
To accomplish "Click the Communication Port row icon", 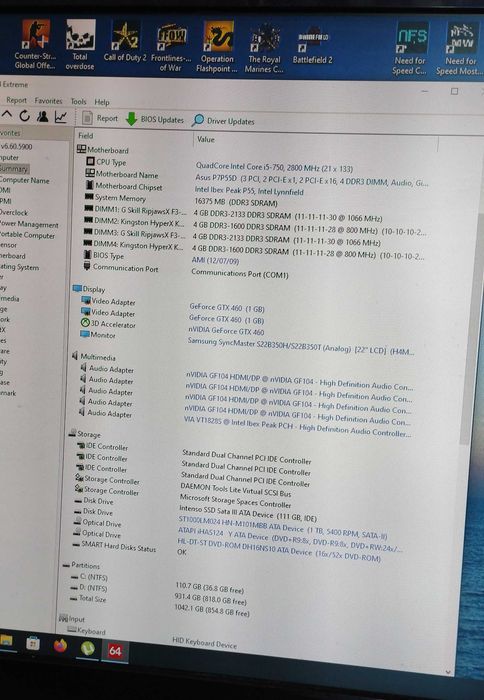I will (x=87, y=267).
